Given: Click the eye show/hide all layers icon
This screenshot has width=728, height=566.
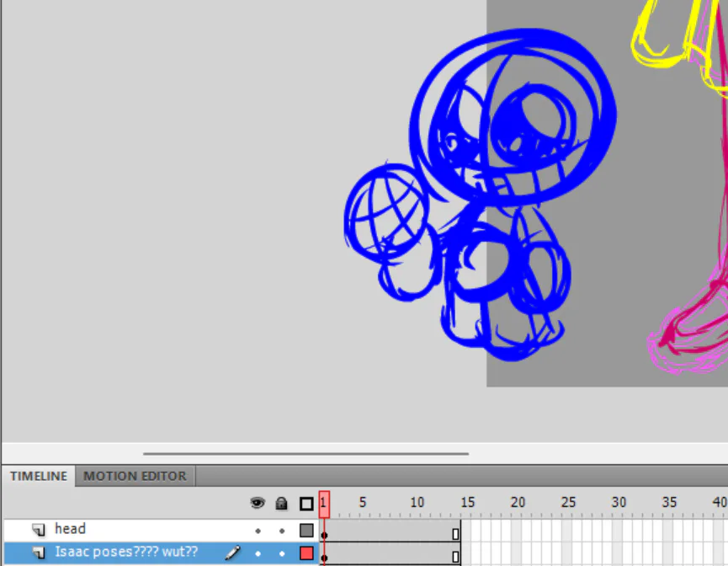Looking at the screenshot, I should click(x=258, y=504).
